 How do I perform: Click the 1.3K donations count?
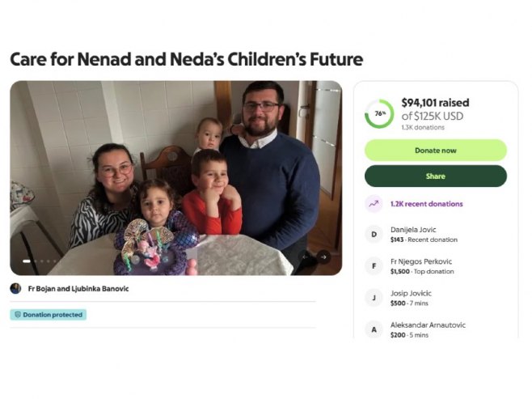tap(423, 127)
